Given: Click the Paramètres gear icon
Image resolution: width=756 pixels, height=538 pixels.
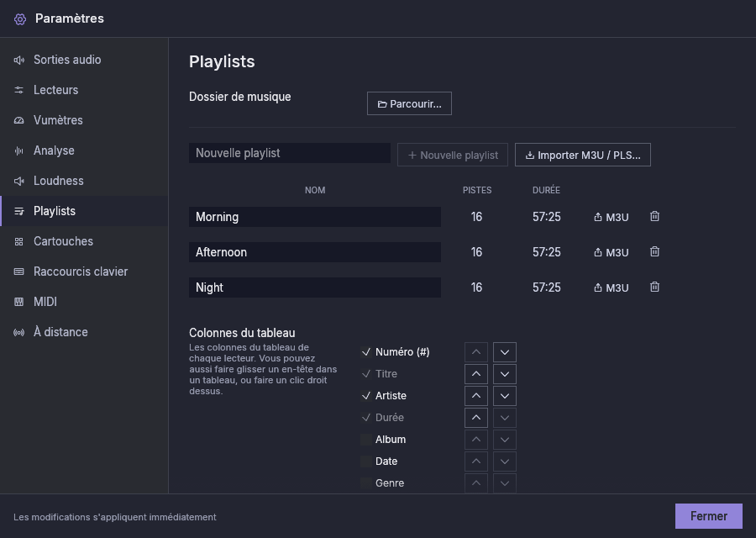Looking at the screenshot, I should pyautogui.click(x=20, y=18).
